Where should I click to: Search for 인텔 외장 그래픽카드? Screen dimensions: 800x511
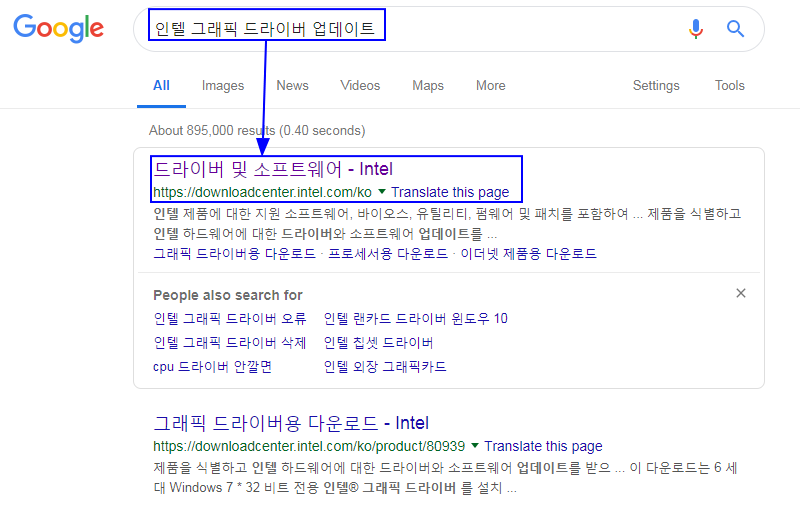tap(385, 367)
